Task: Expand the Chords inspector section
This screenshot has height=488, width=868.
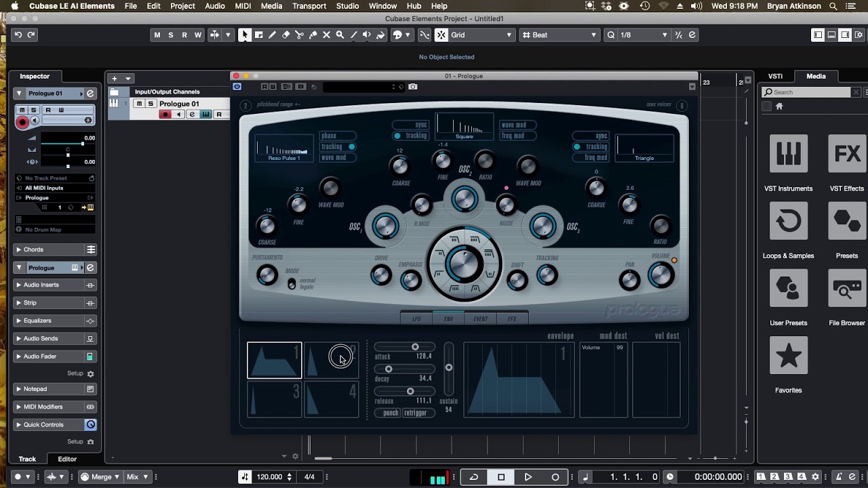Action: (x=55, y=249)
